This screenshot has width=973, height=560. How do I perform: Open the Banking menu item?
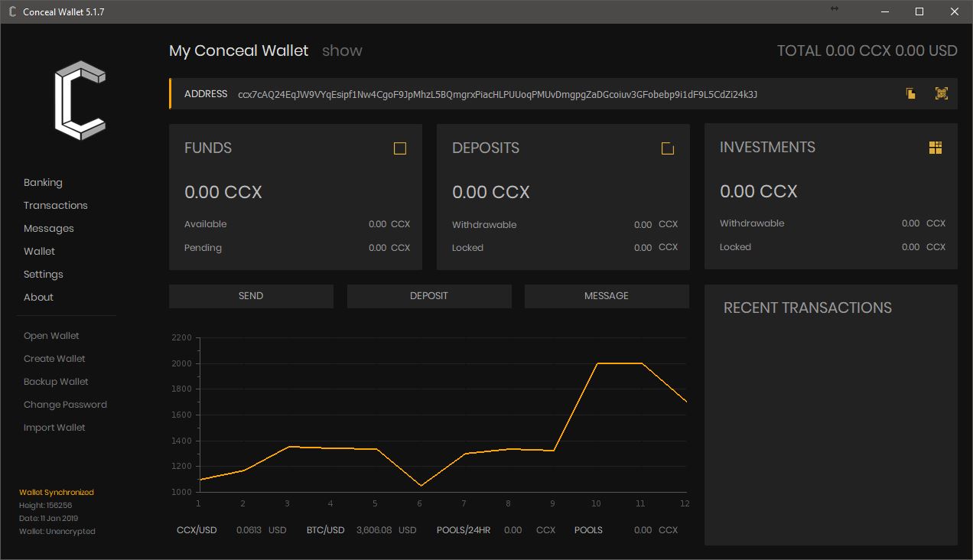[x=43, y=182]
